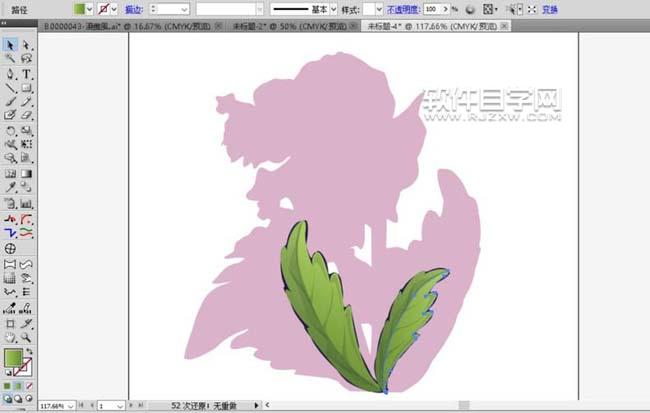Activate the Symbol Sprayer tool

(10, 203)
